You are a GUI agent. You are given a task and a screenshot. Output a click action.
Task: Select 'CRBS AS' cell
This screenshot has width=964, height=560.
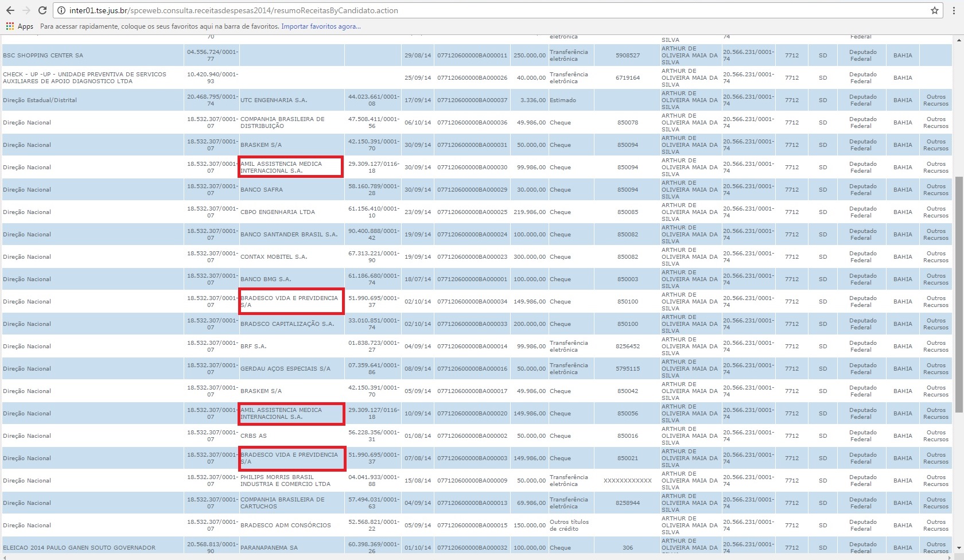[x=291, y=436]
